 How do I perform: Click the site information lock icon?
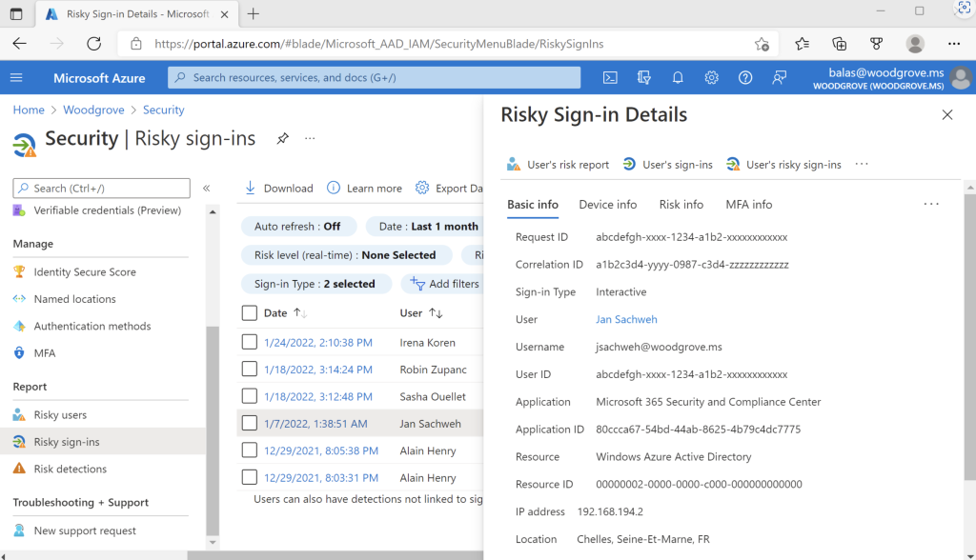[x=136, y=44]
